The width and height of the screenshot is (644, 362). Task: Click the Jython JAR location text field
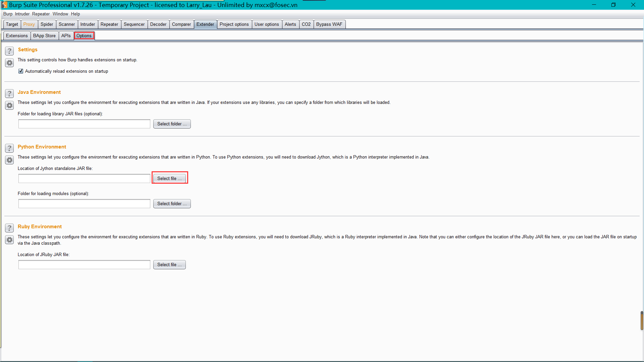(84, 178)
